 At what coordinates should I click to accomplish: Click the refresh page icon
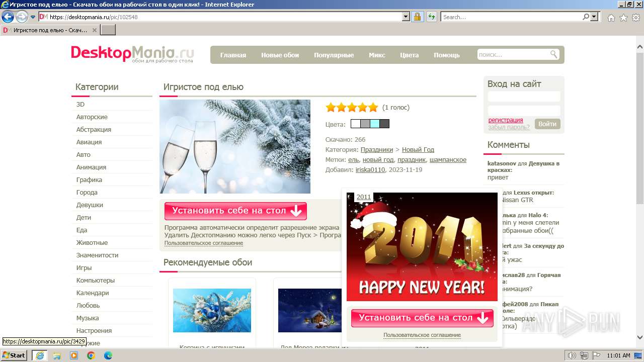[x=431, y=17]
